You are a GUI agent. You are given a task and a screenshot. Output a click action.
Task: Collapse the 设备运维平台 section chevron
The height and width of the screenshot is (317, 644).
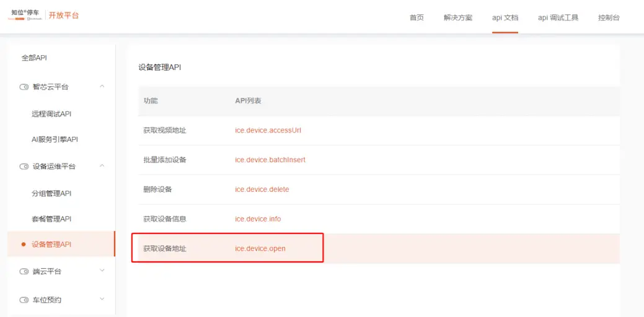point(102,166)
